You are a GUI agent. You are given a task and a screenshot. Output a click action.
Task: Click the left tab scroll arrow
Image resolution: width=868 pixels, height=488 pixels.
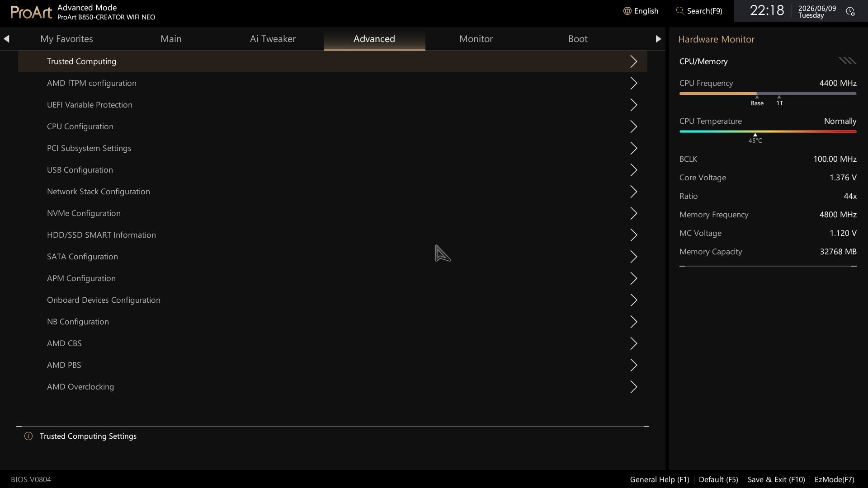pyautogui.click(x=6, y=39)
